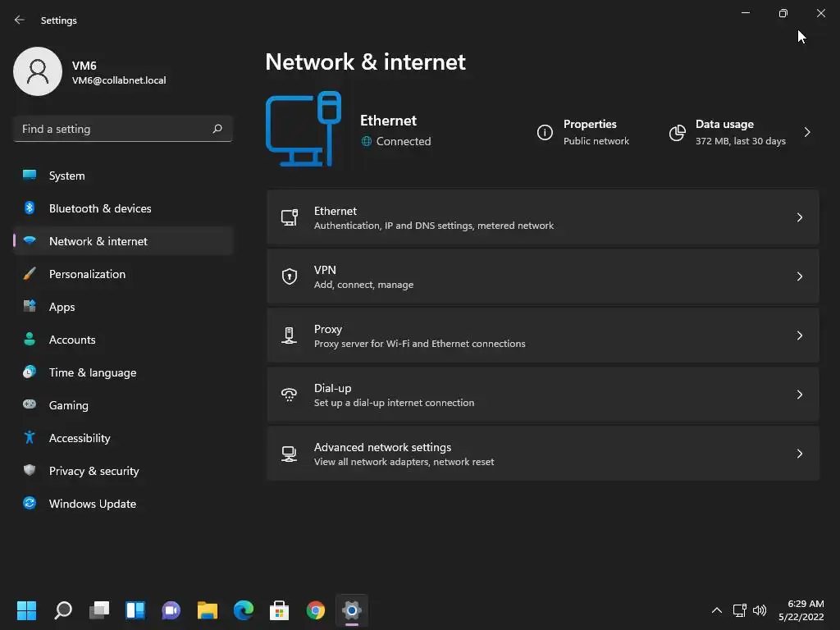Expand the Ethernet settings row chevron

(x=800, y=217)
